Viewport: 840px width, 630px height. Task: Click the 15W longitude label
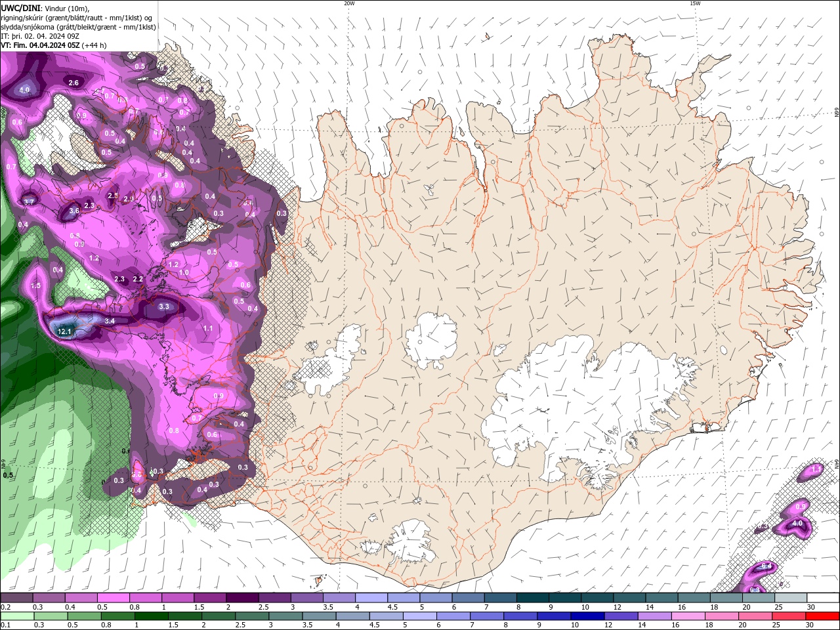click(x=695, y=3)
